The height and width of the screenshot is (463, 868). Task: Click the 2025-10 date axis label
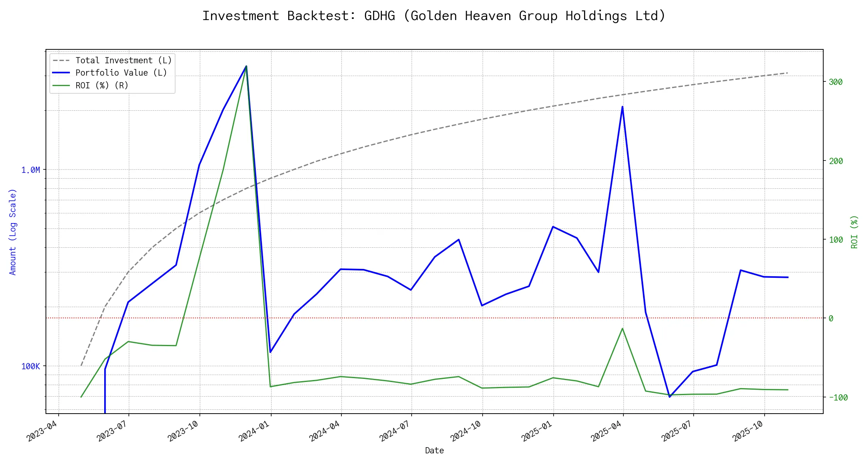748,431
